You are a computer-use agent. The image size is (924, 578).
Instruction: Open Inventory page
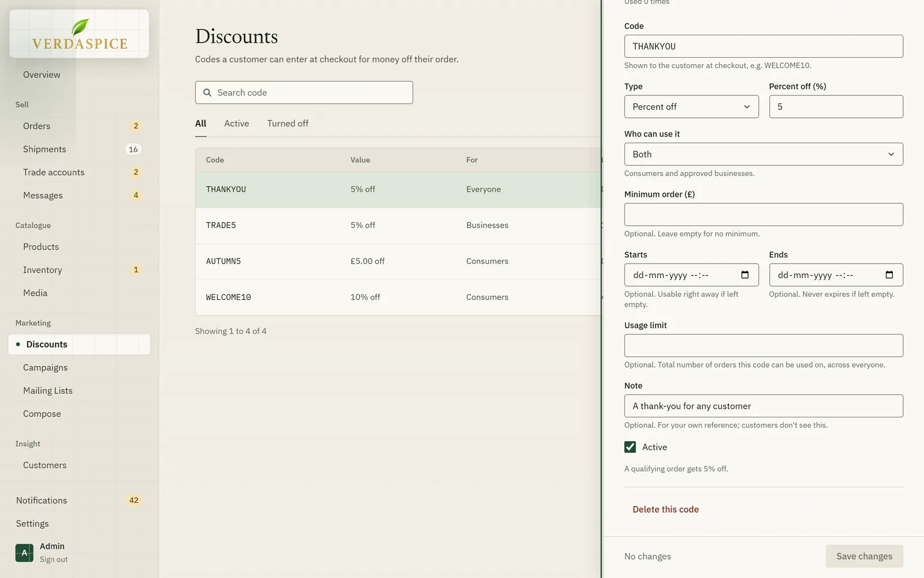pos(79,270)
